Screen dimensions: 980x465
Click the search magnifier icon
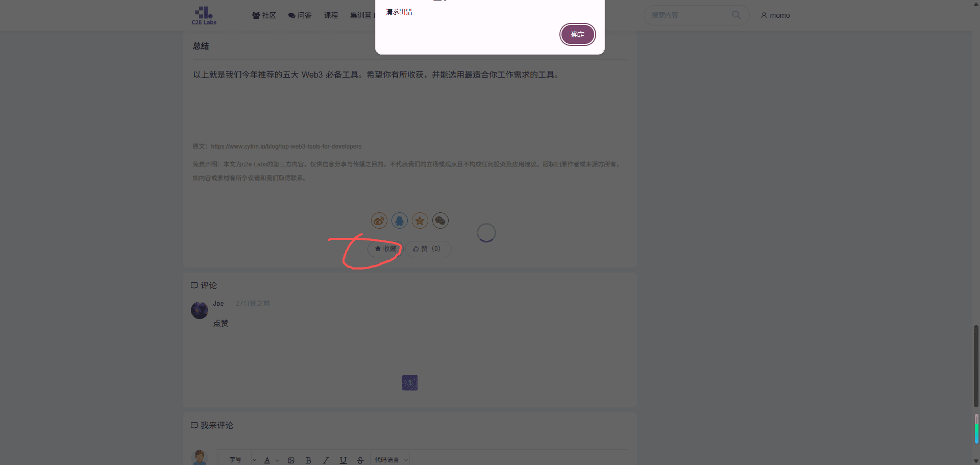click(x=736, y=15)
